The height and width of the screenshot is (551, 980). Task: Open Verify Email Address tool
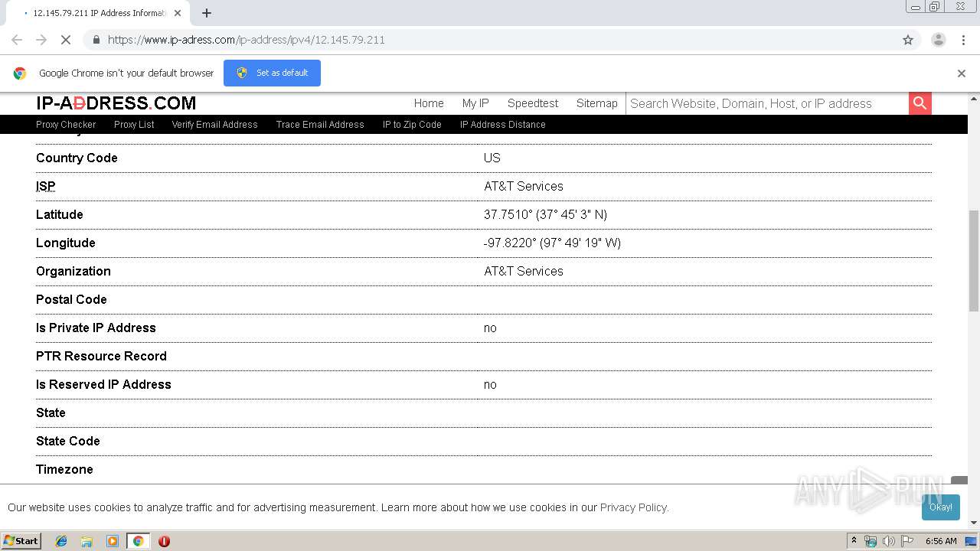point(214,125)
